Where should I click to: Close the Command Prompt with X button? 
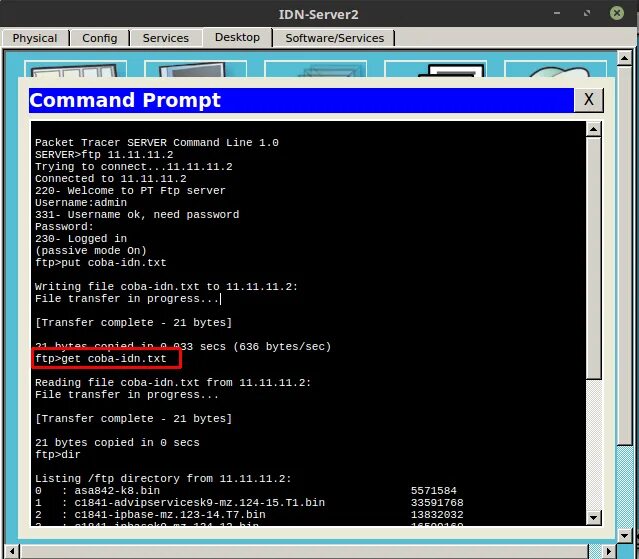[588, 99]
